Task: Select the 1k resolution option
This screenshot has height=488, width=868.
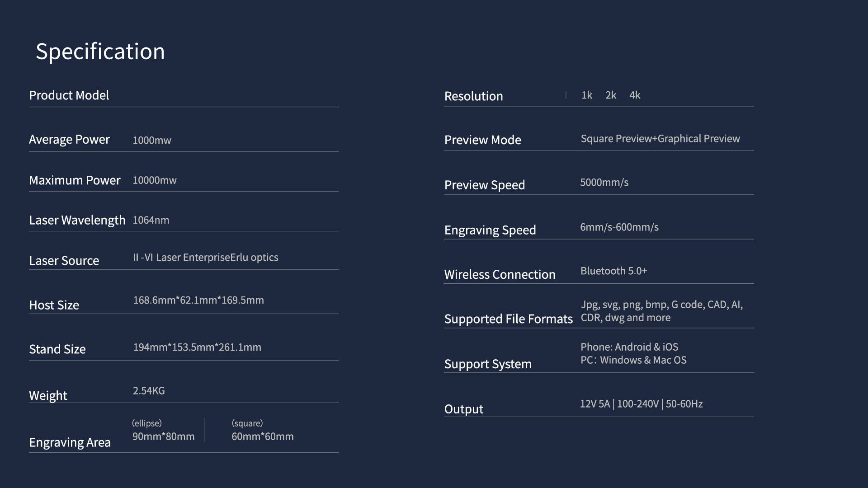Action: point(586,95)
